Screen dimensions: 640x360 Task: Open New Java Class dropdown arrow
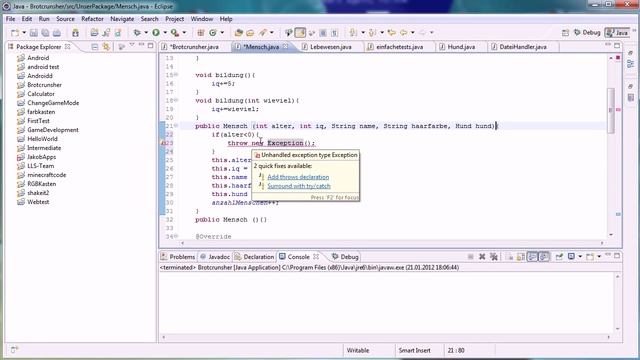(x=222, y=33)
